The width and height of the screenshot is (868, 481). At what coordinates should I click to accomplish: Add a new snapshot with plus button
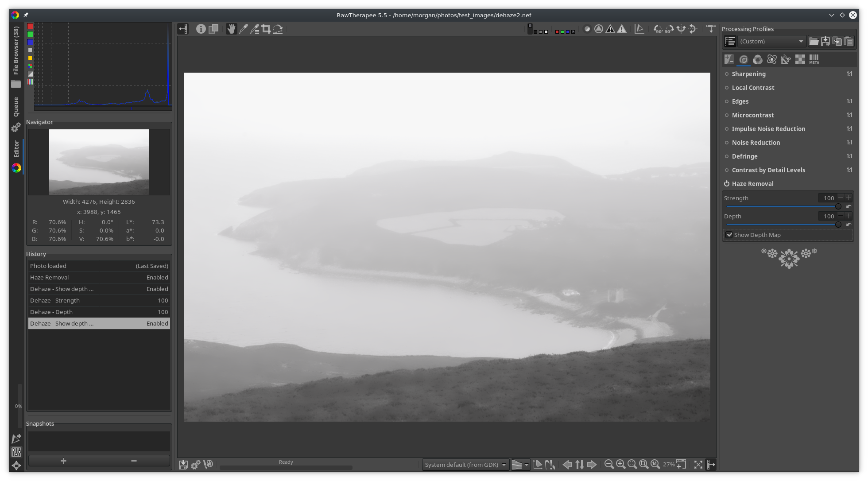[63, 461]
